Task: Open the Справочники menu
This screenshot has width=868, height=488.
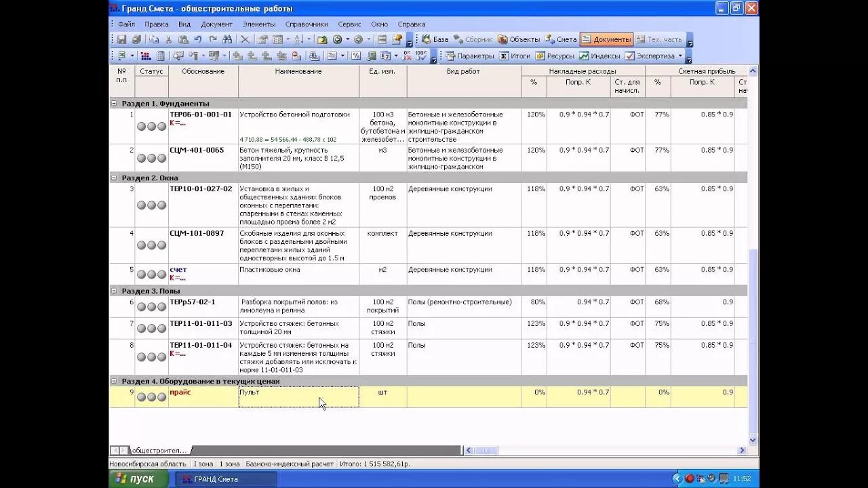Action: pyautogui.click(x=307, y=24)
